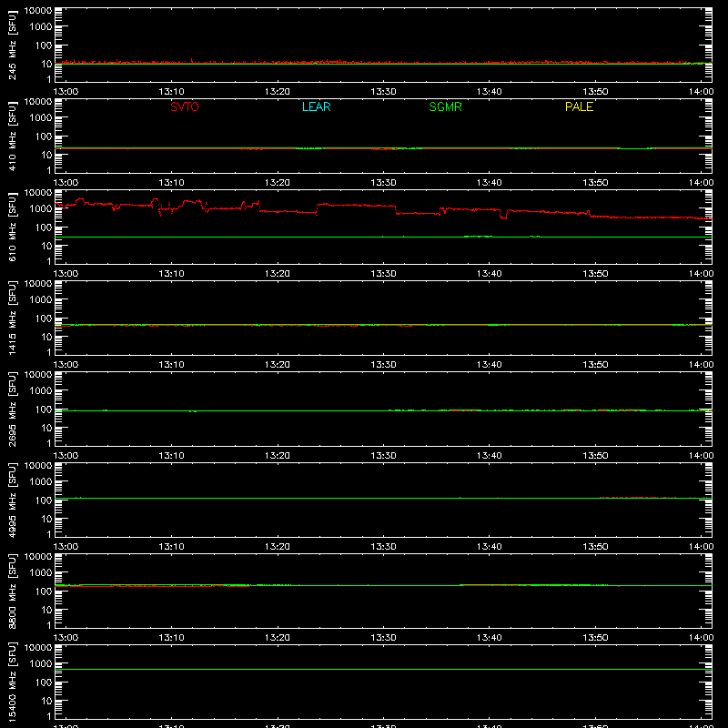Click the 10000 tick label of the 410 MHz panel
This screenshot has width=728, height=728.
point(38,102)
